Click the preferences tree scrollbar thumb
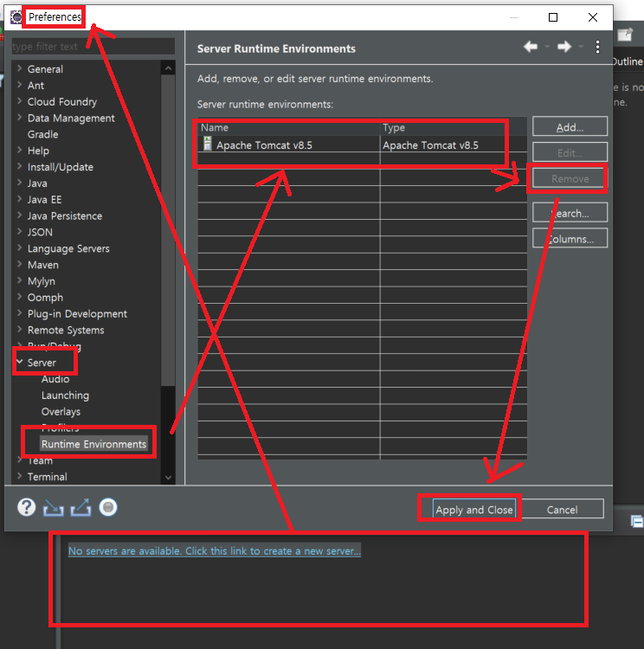The height and width of the screenshot is (649, 644). coord(168,229)
